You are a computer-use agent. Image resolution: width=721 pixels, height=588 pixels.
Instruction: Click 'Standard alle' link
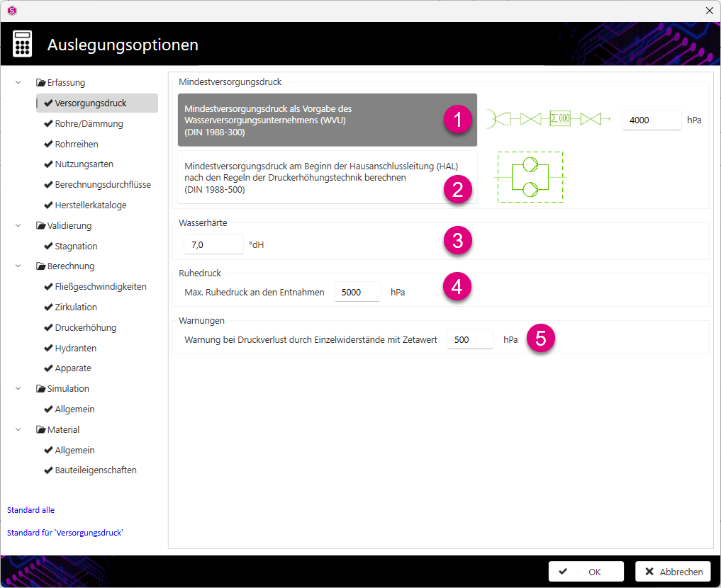[30, 510]
